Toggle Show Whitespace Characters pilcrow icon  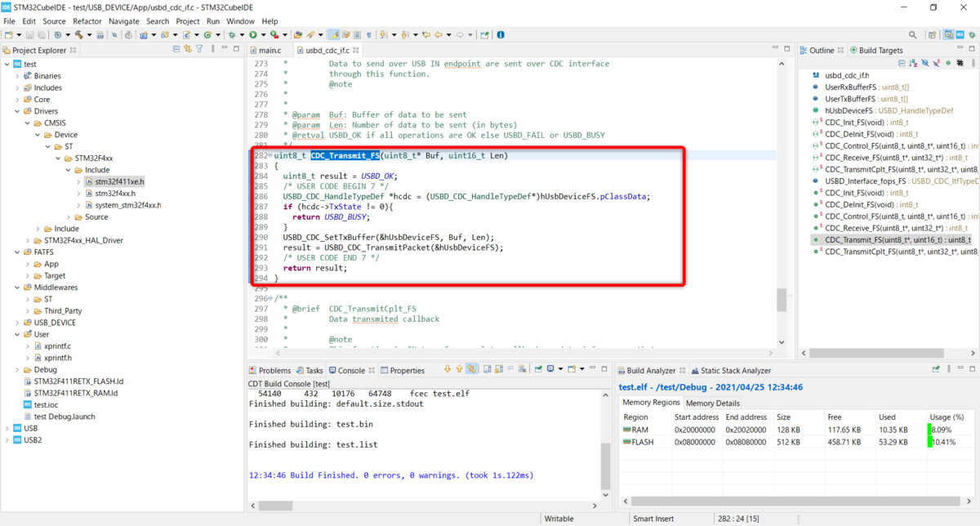click(369, 35)
